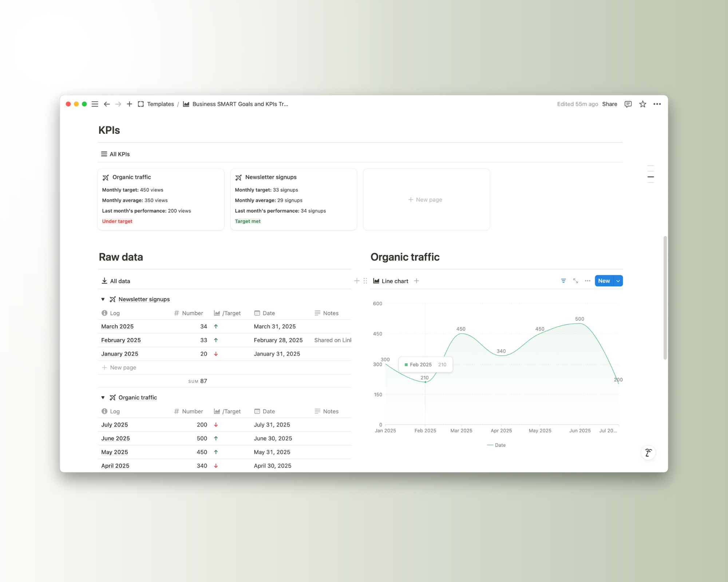
Task: Collapse the Organic traffic table group
Action: point(103,397)
